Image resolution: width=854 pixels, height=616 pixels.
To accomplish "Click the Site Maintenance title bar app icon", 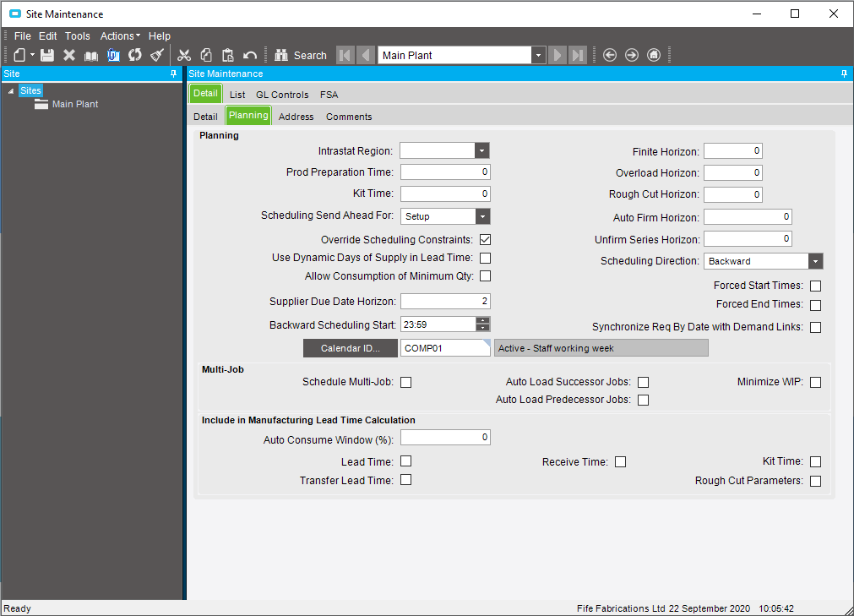I will tap(14, 14).
